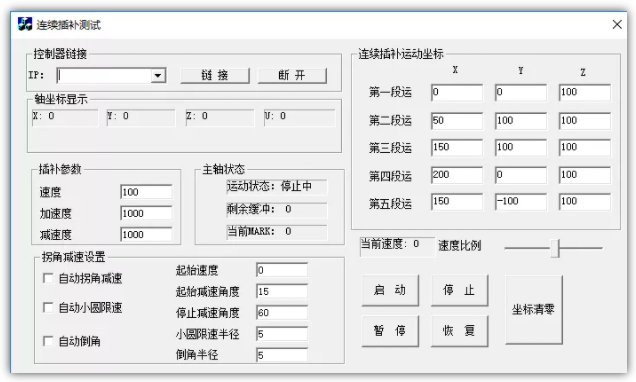Click the Y: 0 axis coordinate display

[x=141, y=117]
